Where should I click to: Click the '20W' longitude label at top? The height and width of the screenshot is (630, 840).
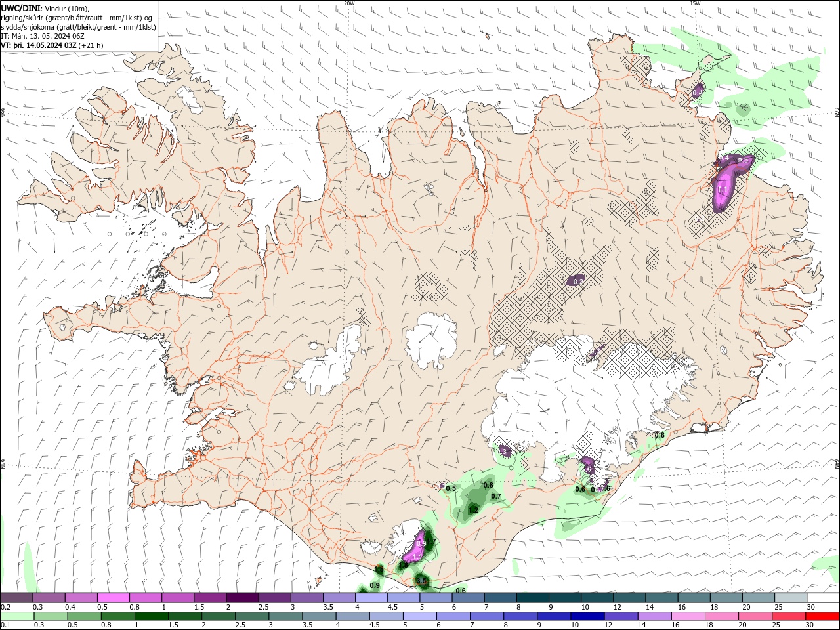(349, 3)
